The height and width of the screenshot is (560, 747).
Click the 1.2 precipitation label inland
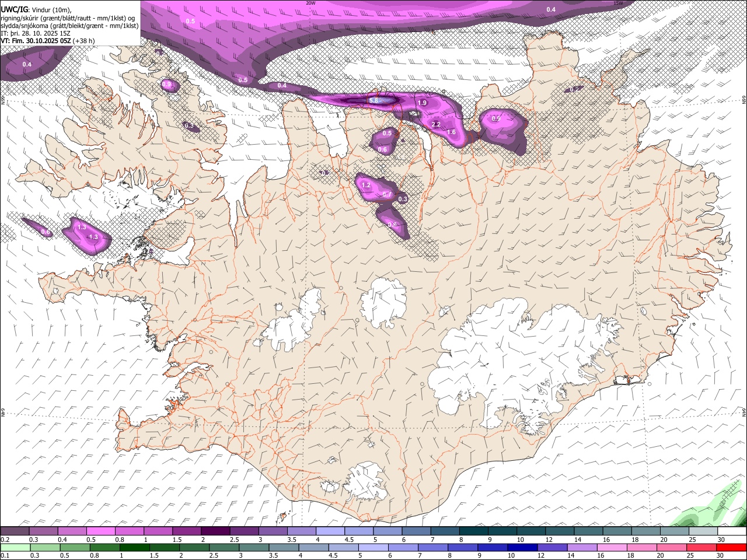[366, 185]
